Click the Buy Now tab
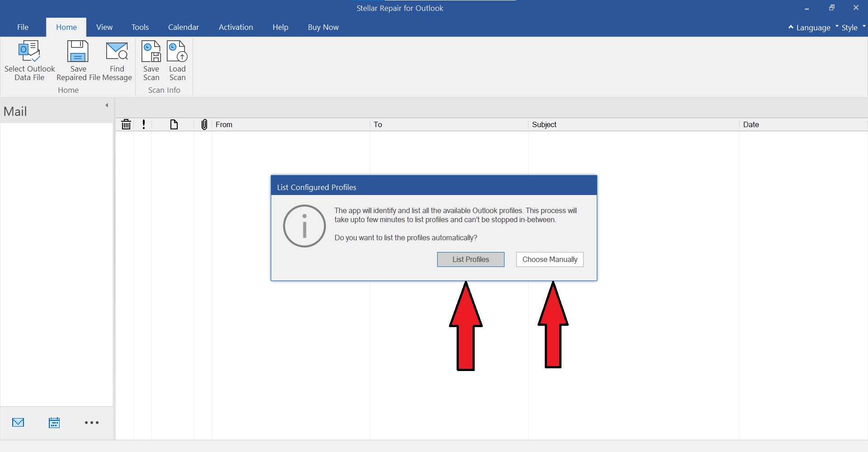 pyautogui.click(x=323, y=27)
